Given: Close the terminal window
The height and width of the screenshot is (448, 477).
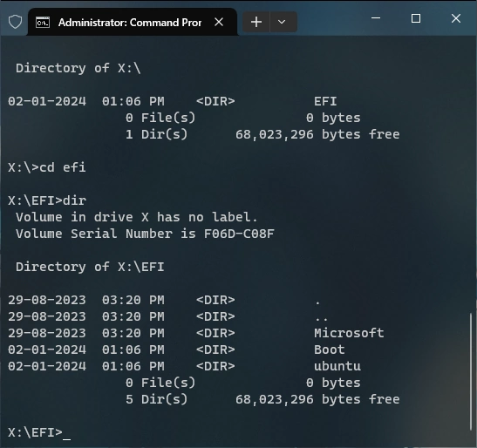Looking at the screenshot, I should 456,18.
